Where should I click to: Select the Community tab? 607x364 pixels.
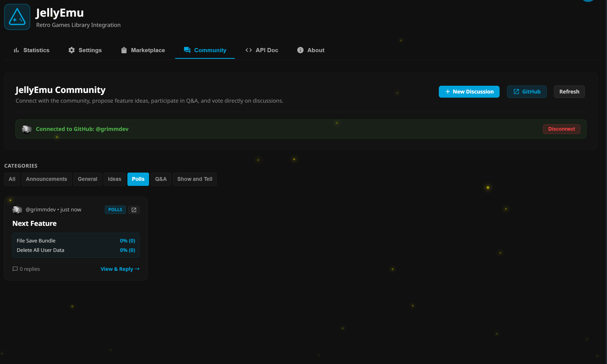(x=205, y=50)
